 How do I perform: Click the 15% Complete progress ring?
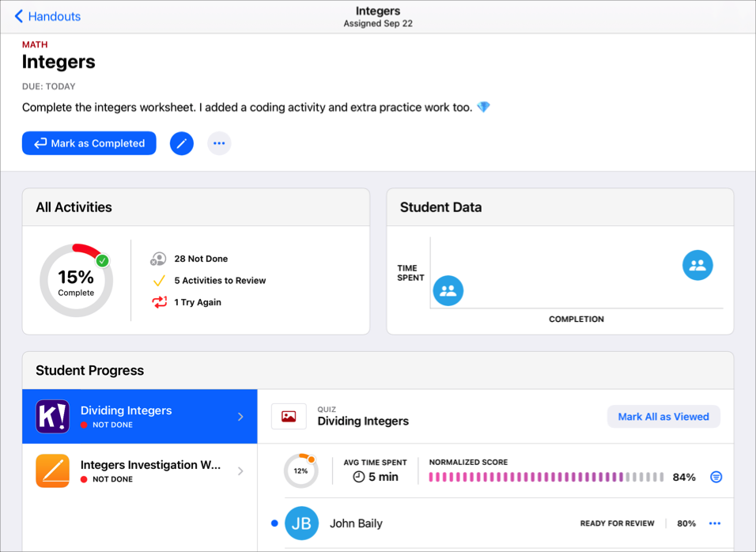point(76,281)
